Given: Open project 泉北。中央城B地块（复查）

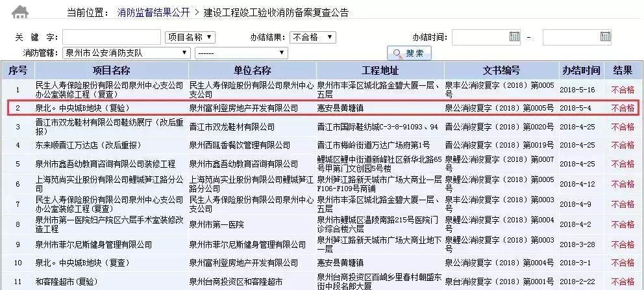Looking at the screenshot, I should coord(82,263).
